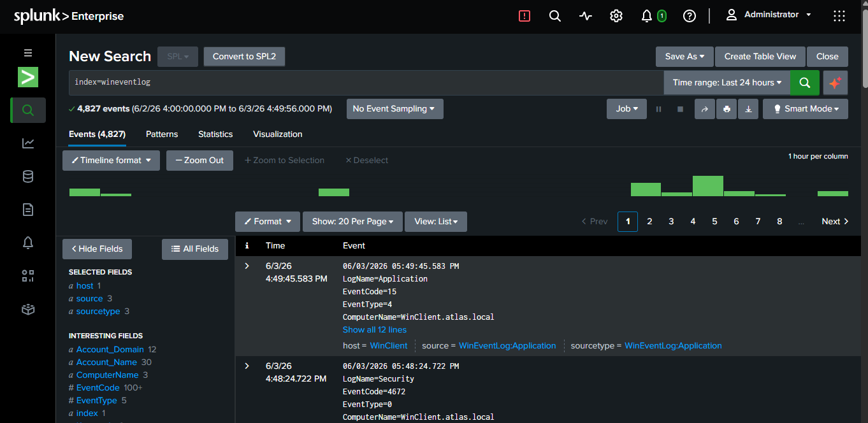The width and height of the screenshot is (868, 423).
Task: Open View: List dropdown
Action: (x=436, y=222)
